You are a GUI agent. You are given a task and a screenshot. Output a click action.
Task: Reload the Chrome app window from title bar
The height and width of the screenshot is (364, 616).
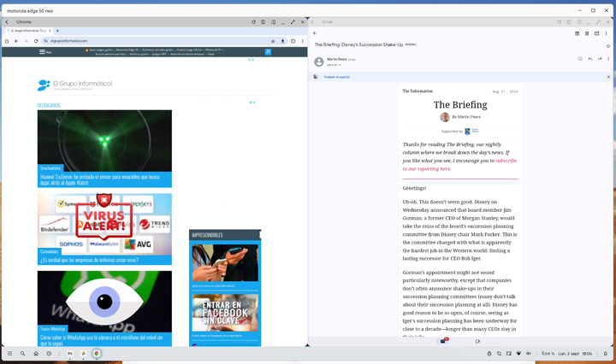point(253,22)
